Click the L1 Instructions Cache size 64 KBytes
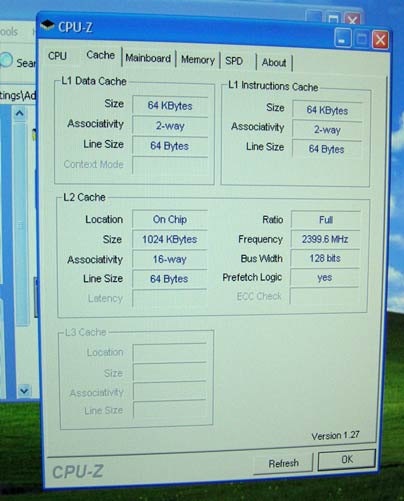This screenshot has width=404, height=501. [327, 110]
